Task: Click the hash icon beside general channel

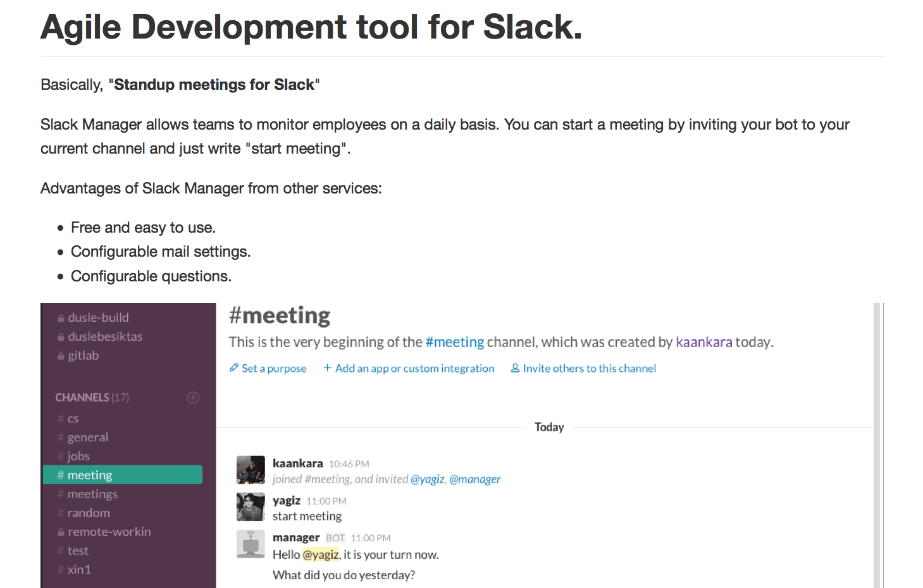Action: tap(60, 437)
